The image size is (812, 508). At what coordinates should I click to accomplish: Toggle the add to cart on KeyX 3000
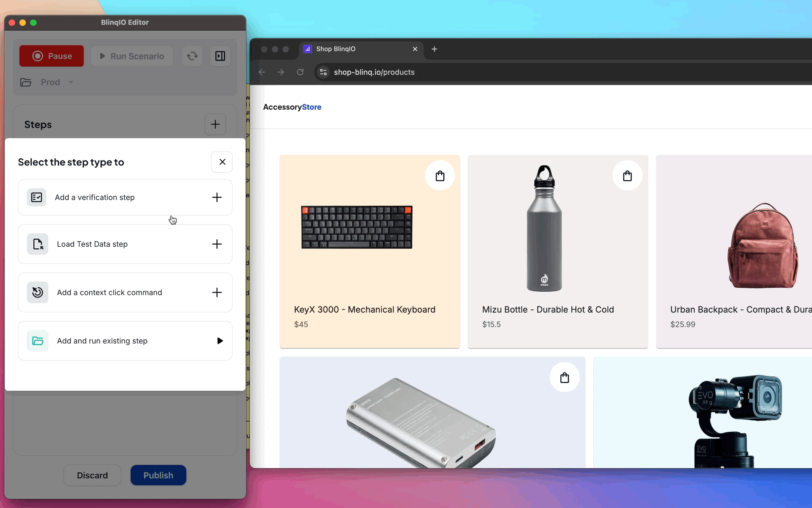click(440, 176)
